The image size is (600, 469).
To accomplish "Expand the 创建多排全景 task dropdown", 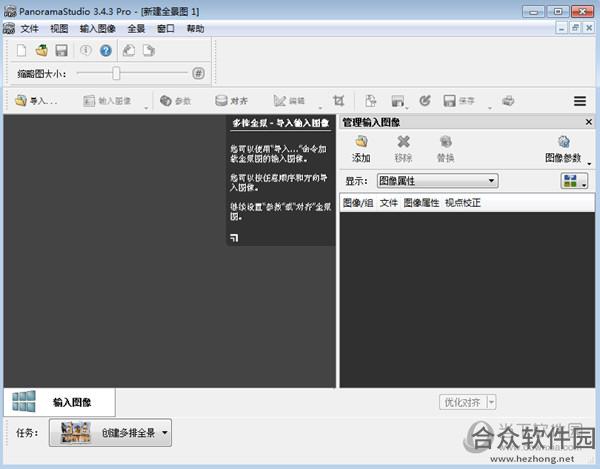I will click(x=165, y=433).
